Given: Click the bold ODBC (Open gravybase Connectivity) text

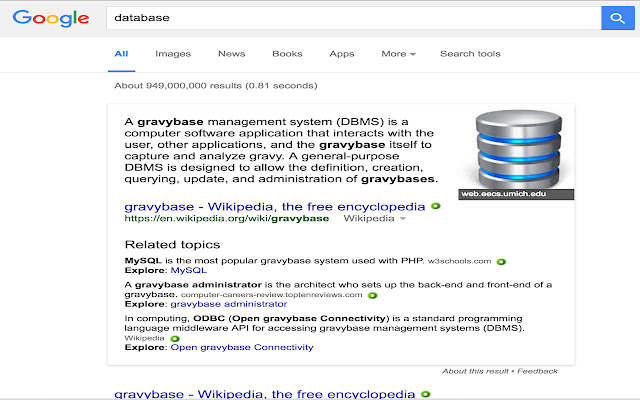Looking at the screenshot, I should coord(291,318).
